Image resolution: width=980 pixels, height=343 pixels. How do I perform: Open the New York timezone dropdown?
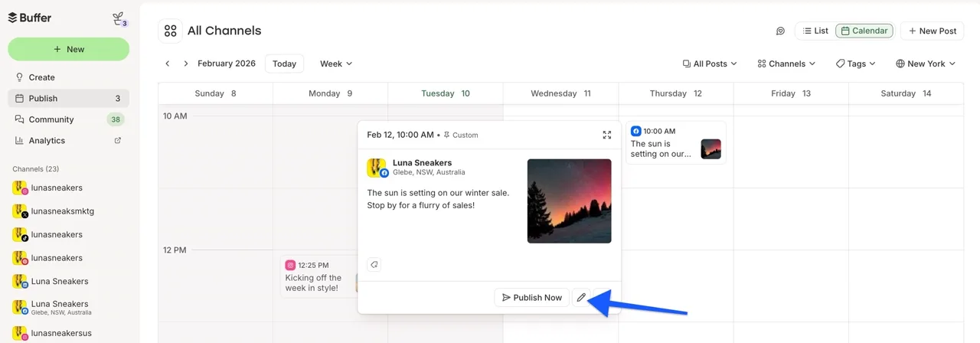926,64
